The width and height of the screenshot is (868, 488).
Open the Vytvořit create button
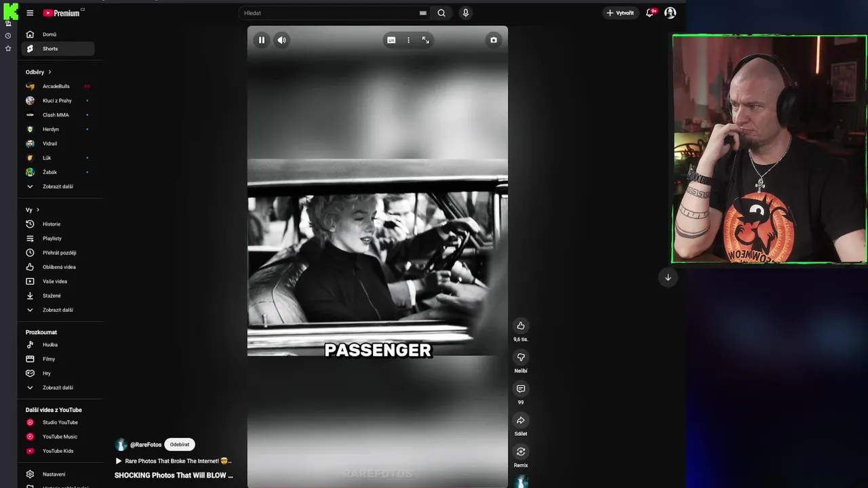point(620,13)
